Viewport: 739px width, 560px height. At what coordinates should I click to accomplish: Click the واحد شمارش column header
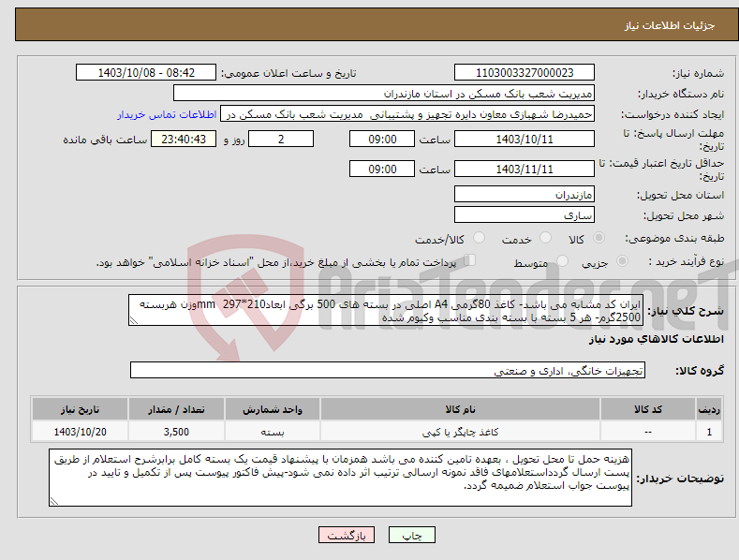[x=273, y=409]
